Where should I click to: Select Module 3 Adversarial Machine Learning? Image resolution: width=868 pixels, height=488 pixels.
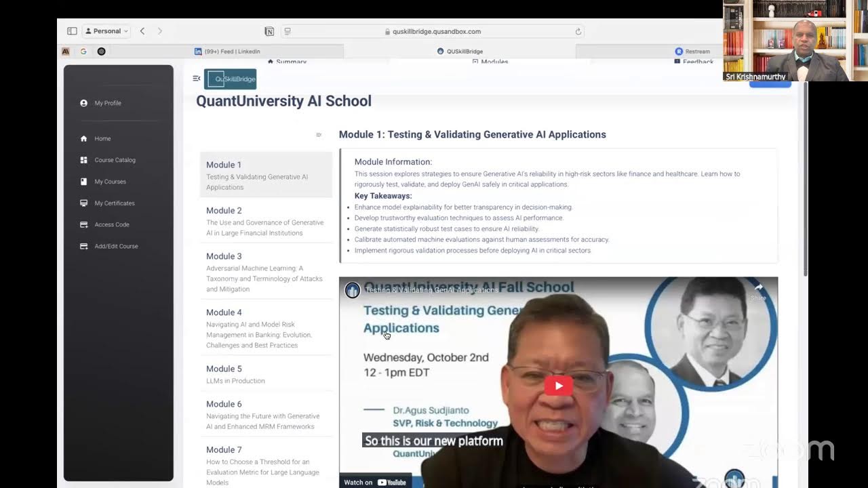click(x=266, y=272)
